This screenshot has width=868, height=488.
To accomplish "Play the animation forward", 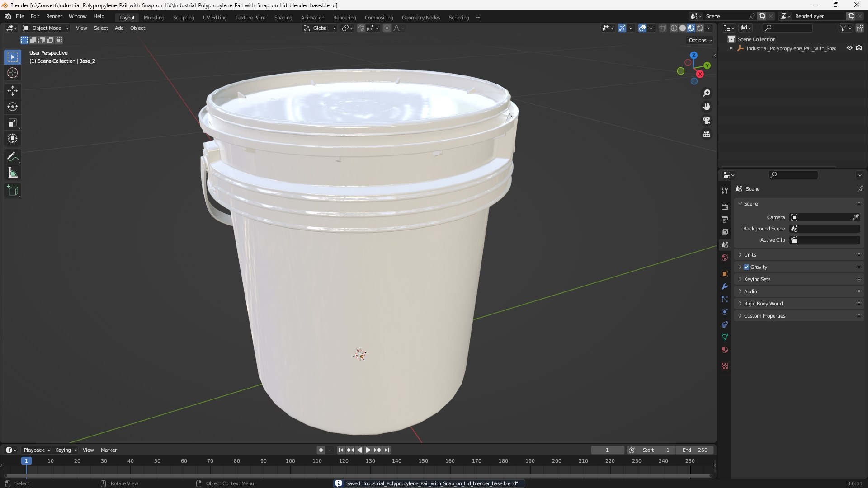I will coord(368,450).
